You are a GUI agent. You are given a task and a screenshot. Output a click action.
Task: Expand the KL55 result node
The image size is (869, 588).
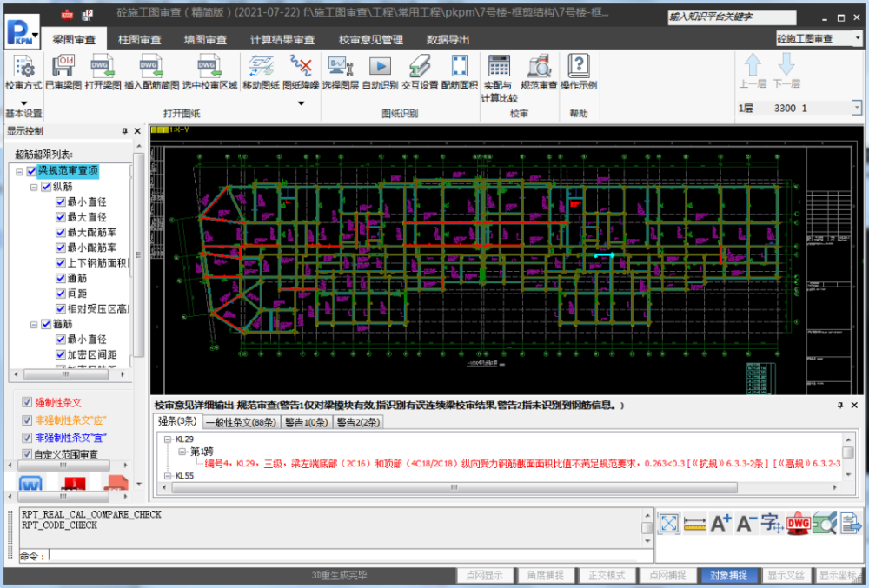(168, 476)
